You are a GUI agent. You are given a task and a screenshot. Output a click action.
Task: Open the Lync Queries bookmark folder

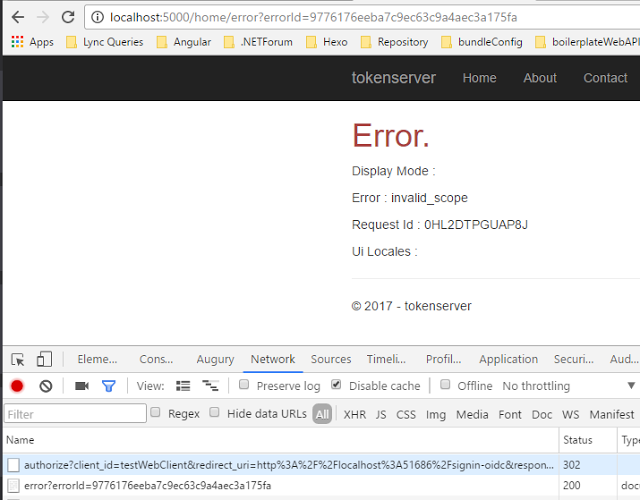click(x=105, y=42)
